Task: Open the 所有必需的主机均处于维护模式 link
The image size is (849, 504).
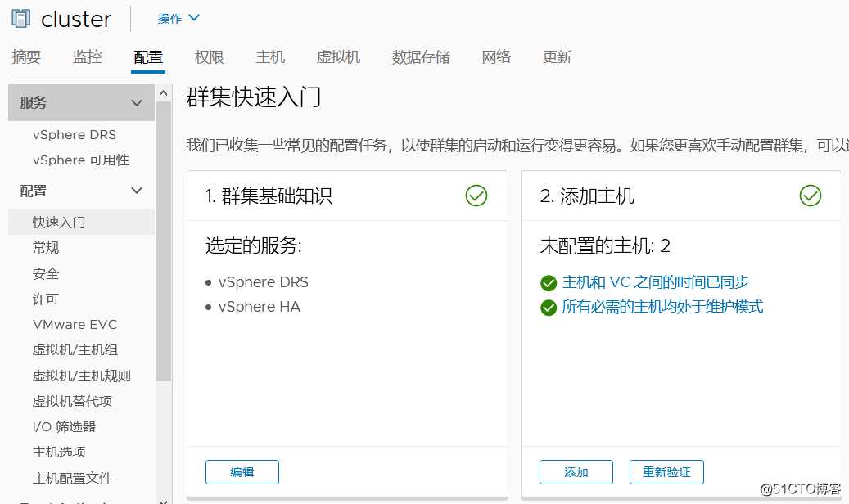Action: [662, 307]
